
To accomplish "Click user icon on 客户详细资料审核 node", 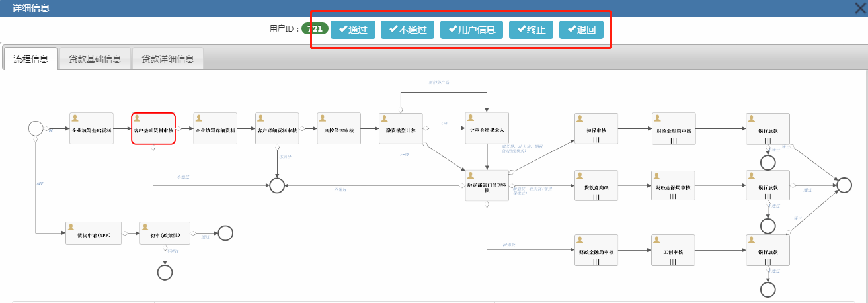I will [261, 118].
